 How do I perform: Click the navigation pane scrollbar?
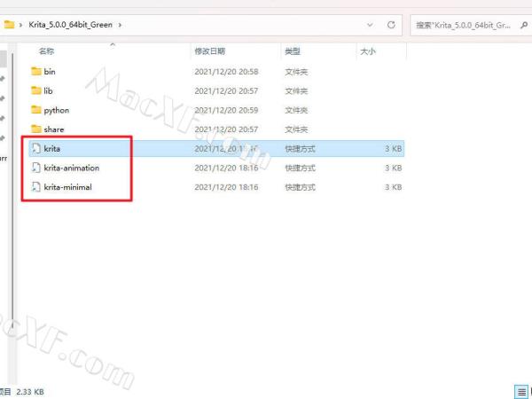[12, 190]
